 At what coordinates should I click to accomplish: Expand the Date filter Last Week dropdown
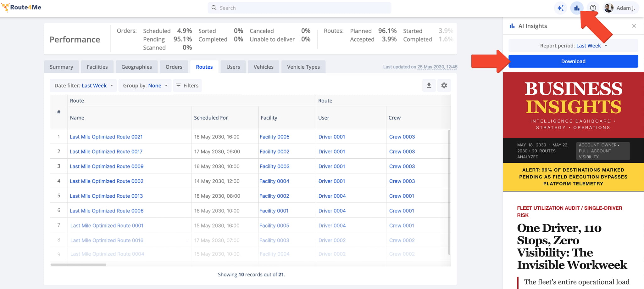[x=83, y=85]
